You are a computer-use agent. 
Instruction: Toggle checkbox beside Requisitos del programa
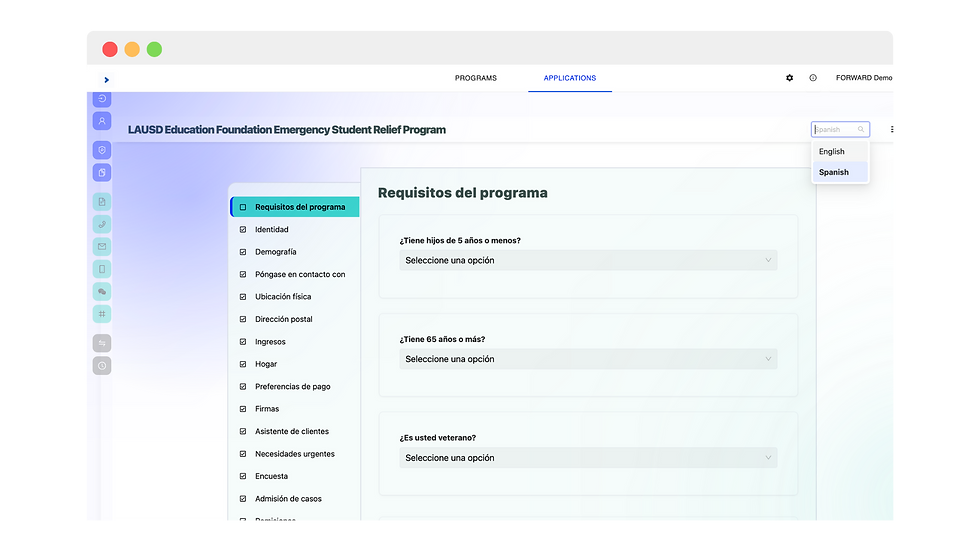243,207
